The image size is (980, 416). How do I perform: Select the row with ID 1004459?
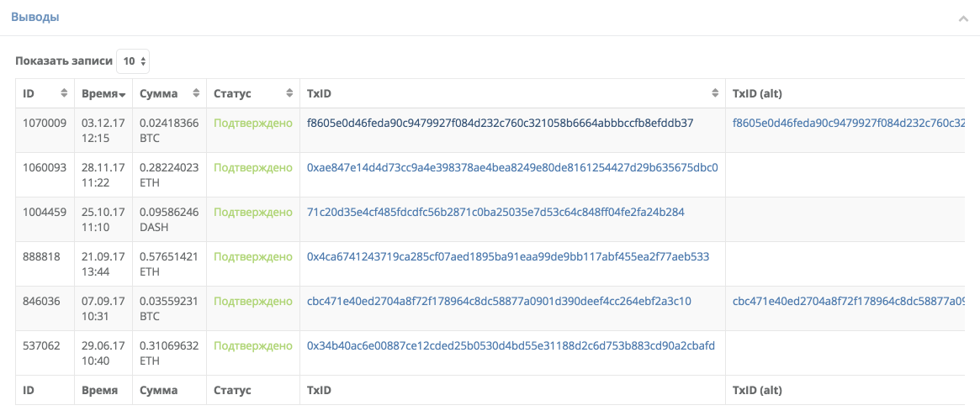click(44, 212)
